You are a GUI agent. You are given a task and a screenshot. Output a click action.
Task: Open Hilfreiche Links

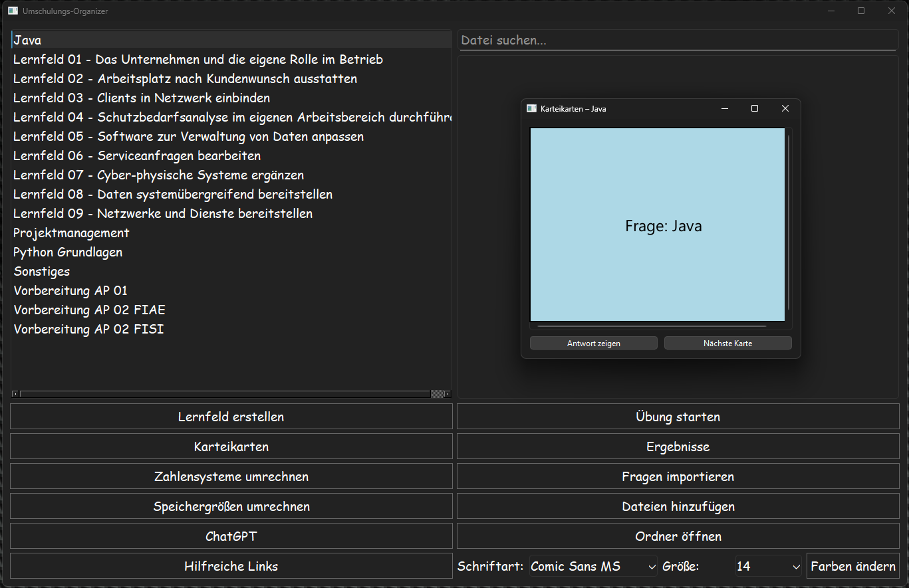pyautogui.click(x=231, y=566)
